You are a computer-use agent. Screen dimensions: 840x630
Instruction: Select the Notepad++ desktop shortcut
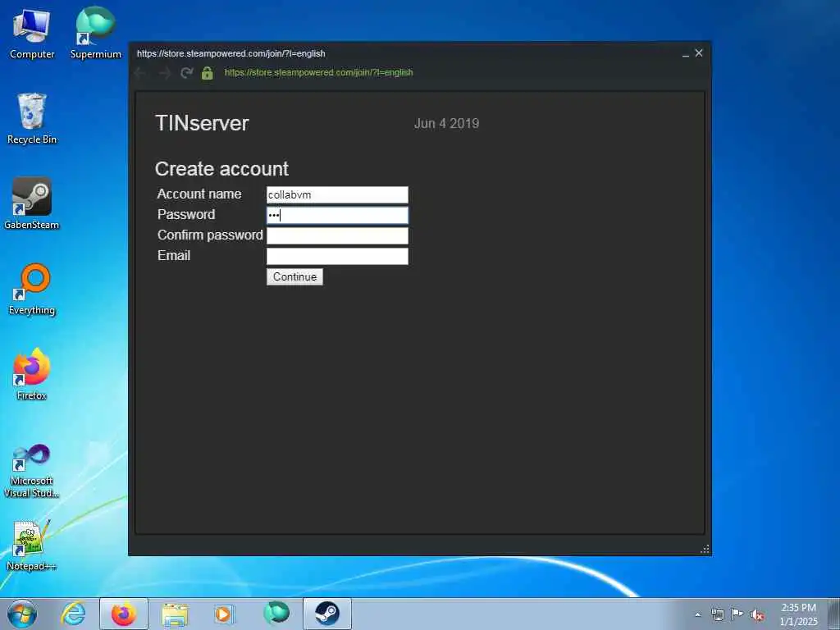pos(32,546)
